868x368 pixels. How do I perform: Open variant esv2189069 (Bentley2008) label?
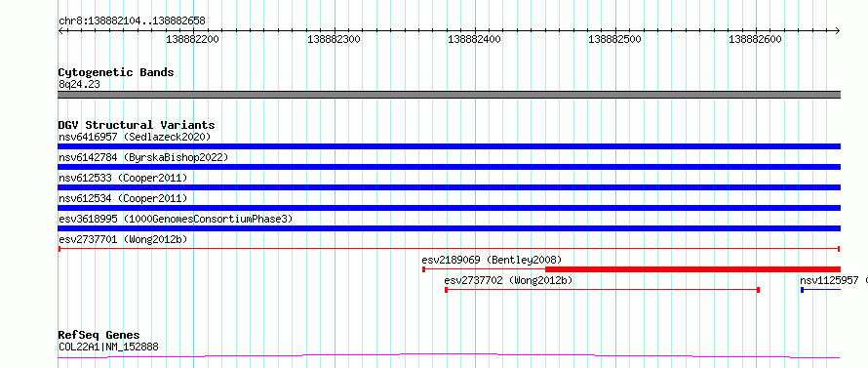492,260
